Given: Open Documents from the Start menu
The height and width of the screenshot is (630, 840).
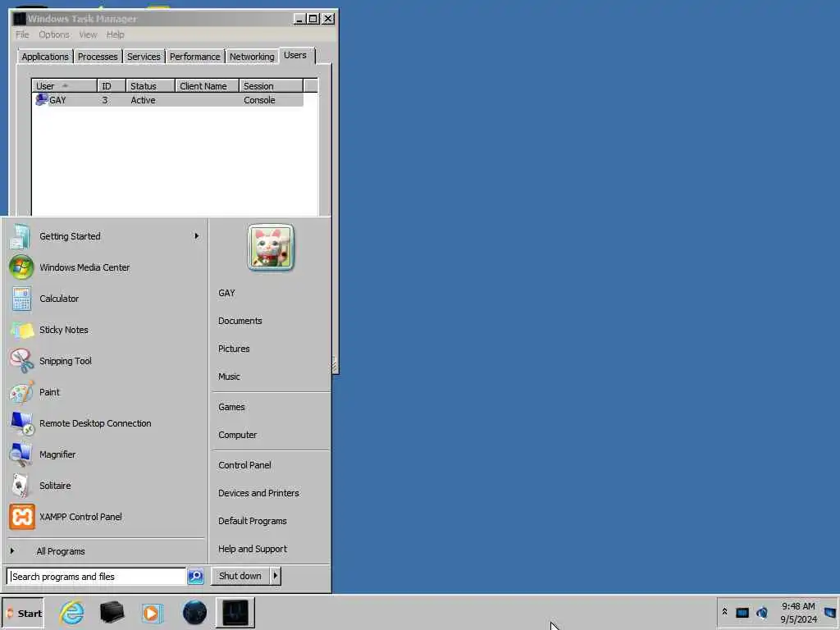Looking at the screenshot, I should point(240,321).
